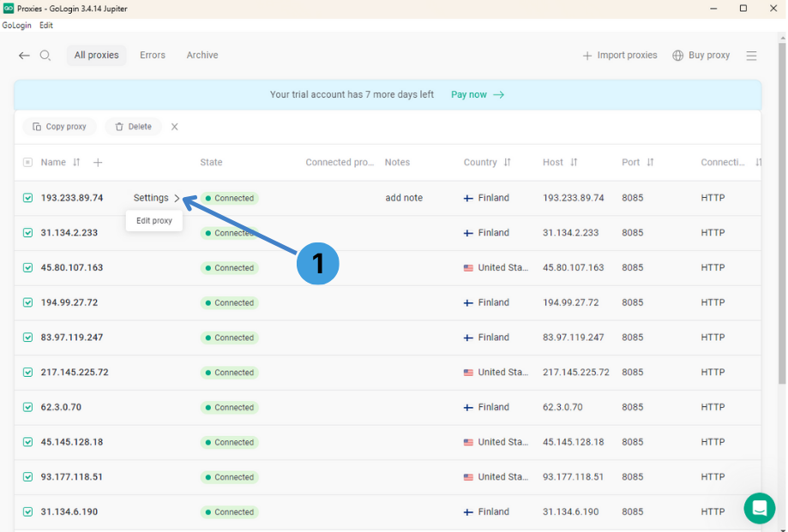Screen dimensions: 788x532
Task: Open the Edit menu
Action: point(46,25)
